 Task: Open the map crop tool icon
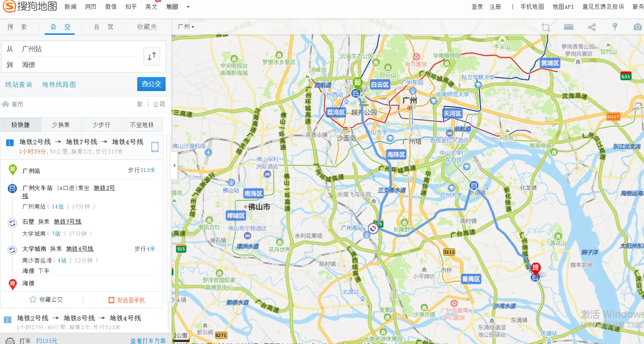[x=546, y=27]
